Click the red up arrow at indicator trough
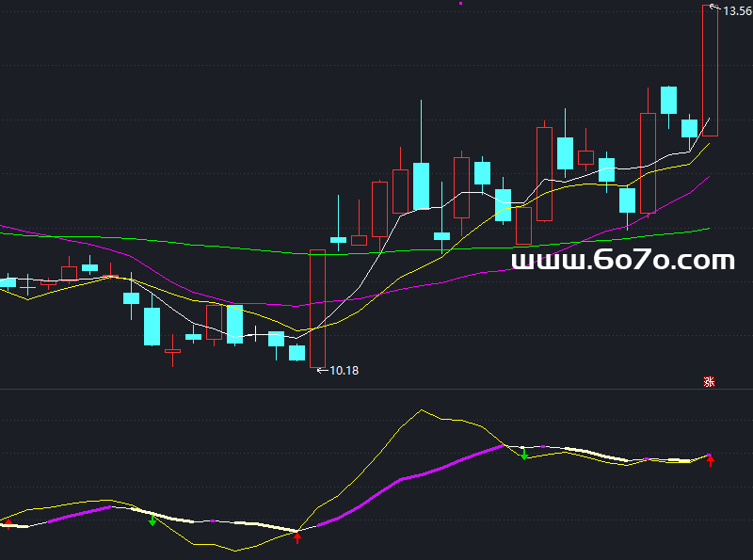 click(x=297, y=537)
